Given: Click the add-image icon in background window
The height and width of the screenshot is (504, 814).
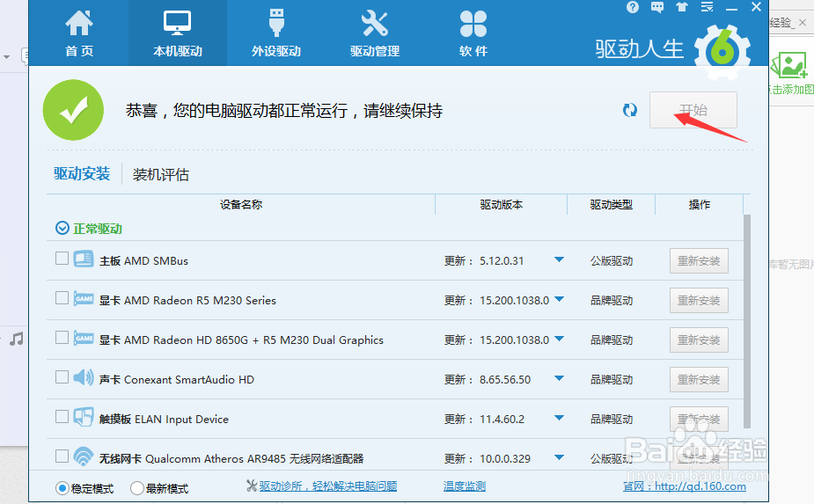Looking at the screenshot, I should point(789,65).
